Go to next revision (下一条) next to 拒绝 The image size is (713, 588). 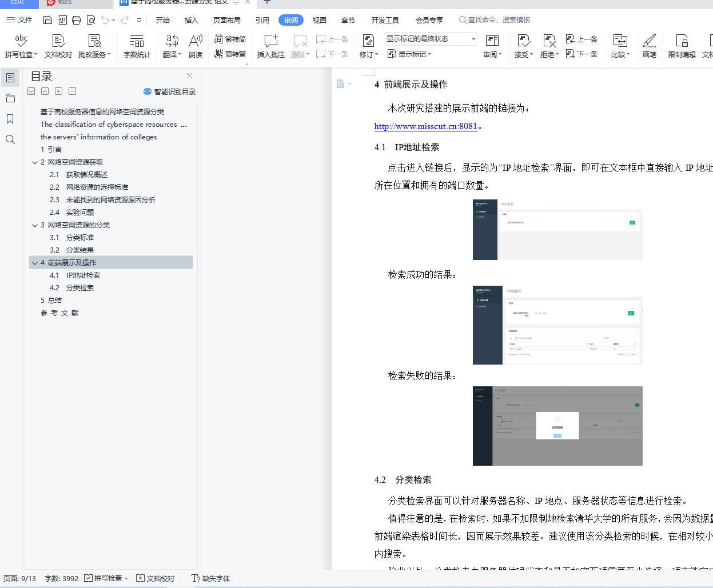click(581, 54)
